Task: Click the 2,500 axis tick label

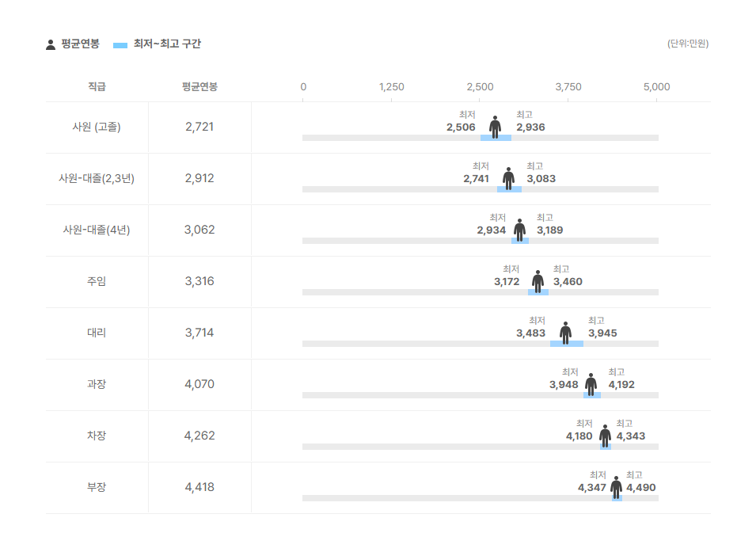Action: click(x=480, y=87)
